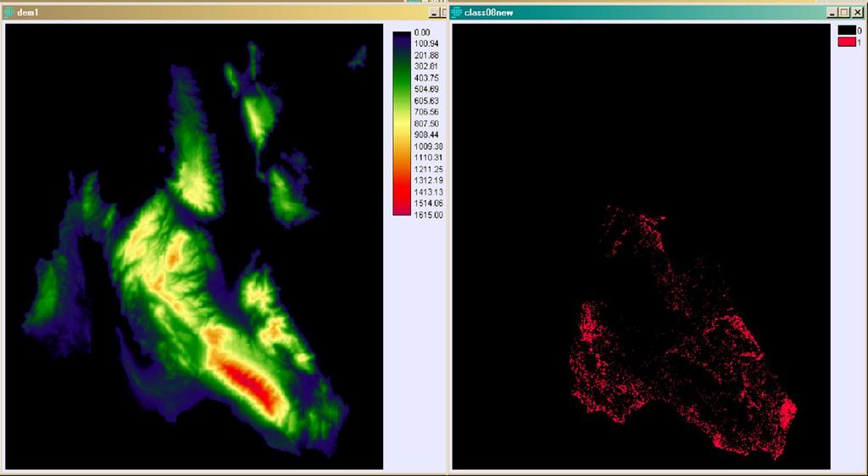Click the 1312.19 legend value
This screenshot has height=476, width=868.
428,181
